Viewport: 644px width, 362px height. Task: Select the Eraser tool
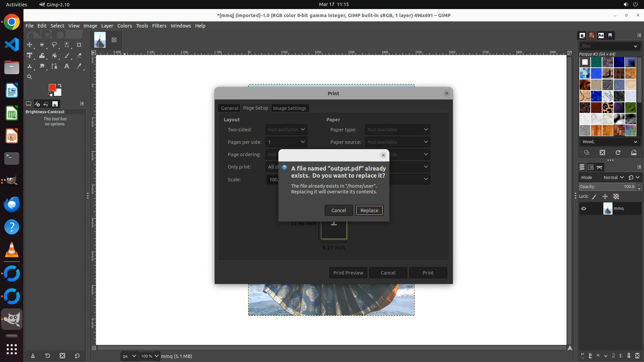click(x=79, y=56)
